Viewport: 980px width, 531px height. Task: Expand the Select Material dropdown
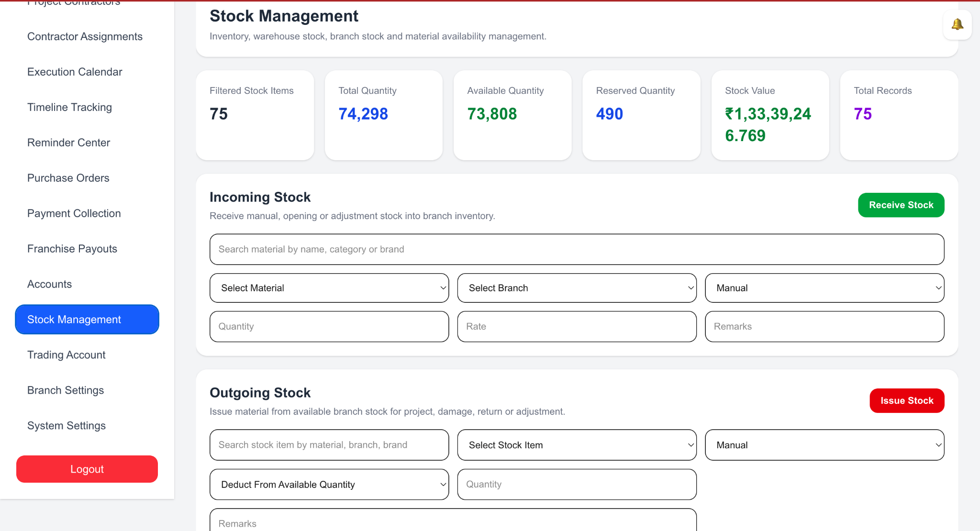point(329,288)
